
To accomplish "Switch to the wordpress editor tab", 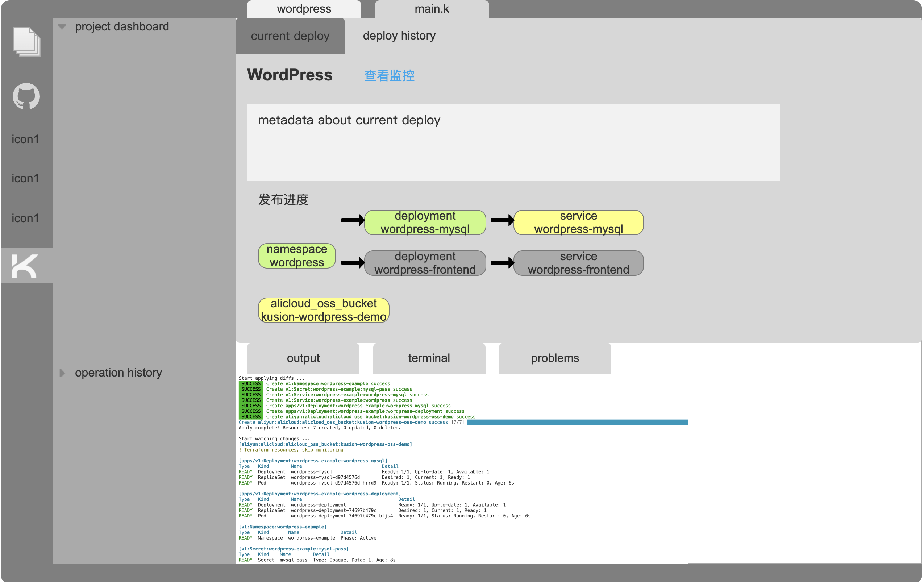I will point(304,9).
